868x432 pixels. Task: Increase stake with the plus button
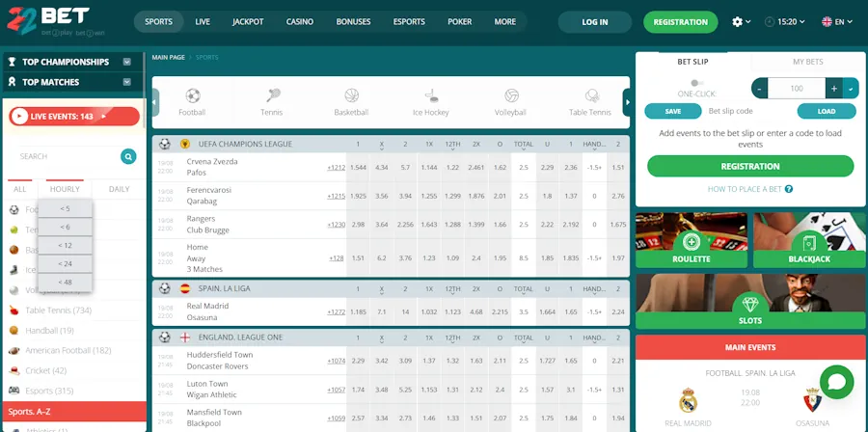(833, 89)
